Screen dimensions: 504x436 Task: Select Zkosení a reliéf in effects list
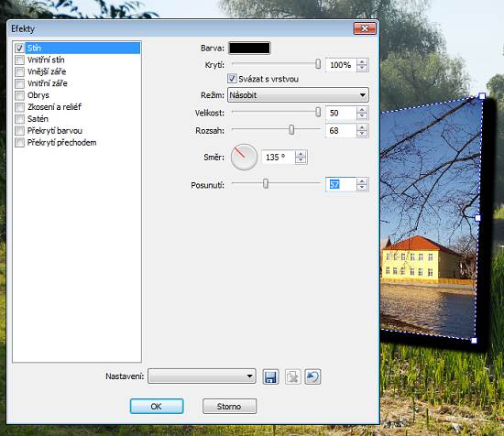[x=54, y=107]
